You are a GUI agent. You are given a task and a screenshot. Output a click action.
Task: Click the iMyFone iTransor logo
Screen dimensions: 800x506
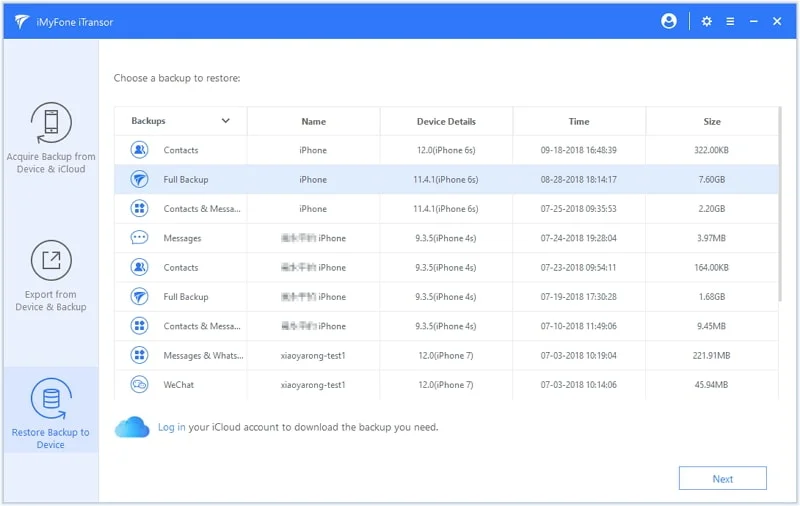[22, 21]
